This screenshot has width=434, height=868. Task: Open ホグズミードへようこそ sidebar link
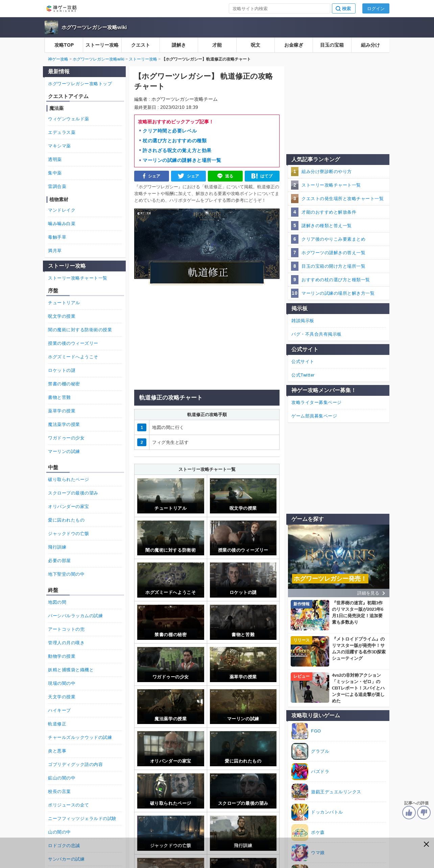tap(73, 357)
